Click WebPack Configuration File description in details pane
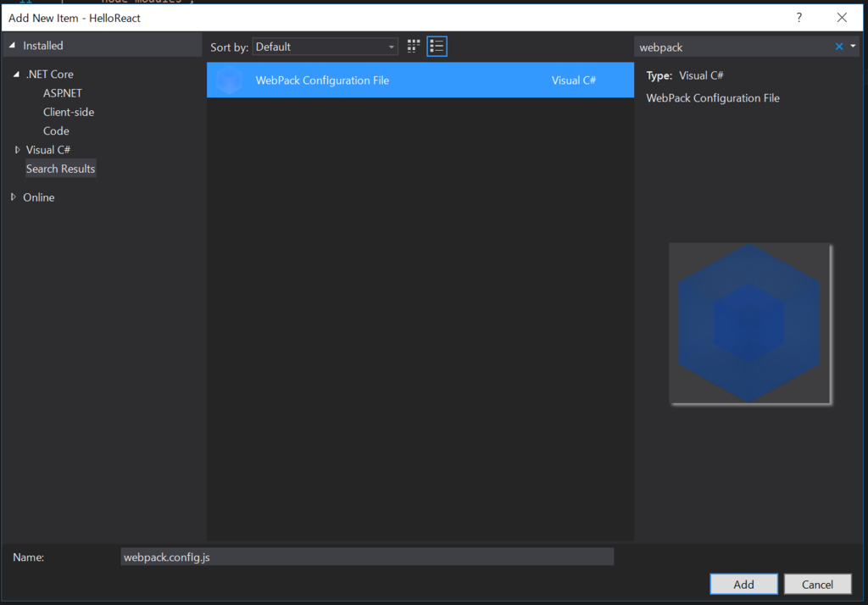This screenshot has width=868, height=605. 713,98
